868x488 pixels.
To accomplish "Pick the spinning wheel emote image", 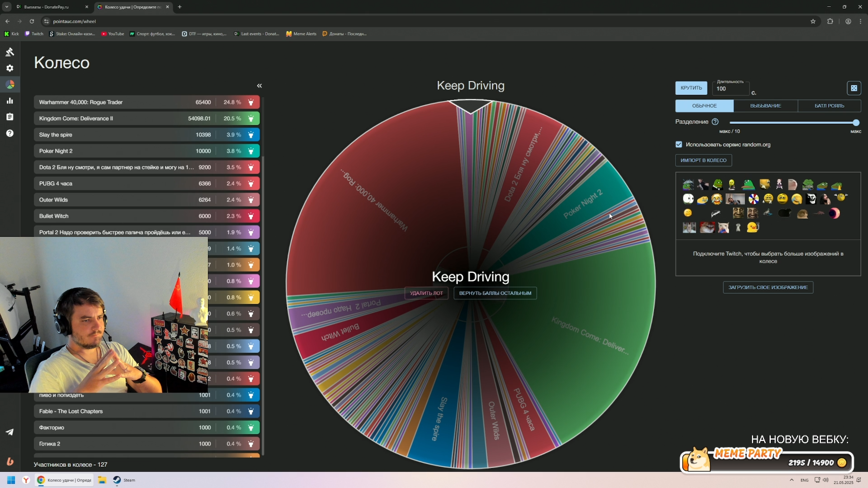I will pyautogui.click(x=754, y=199).
